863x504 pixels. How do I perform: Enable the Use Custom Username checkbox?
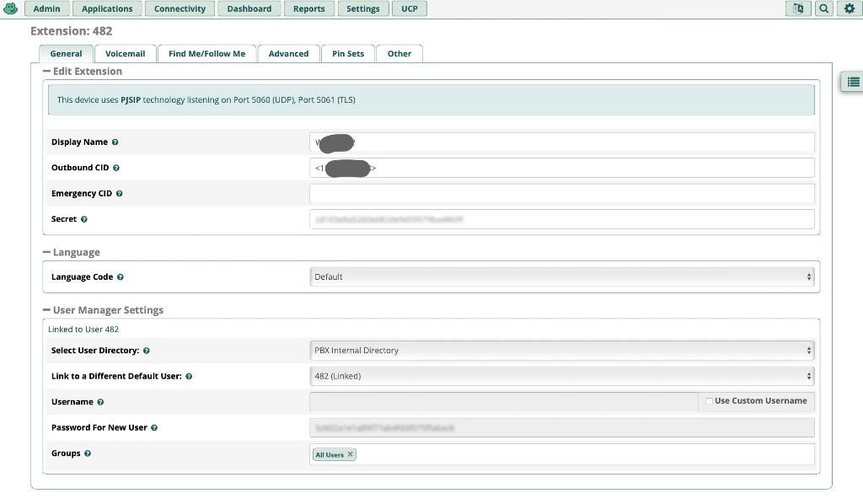(x=709, y=401)
